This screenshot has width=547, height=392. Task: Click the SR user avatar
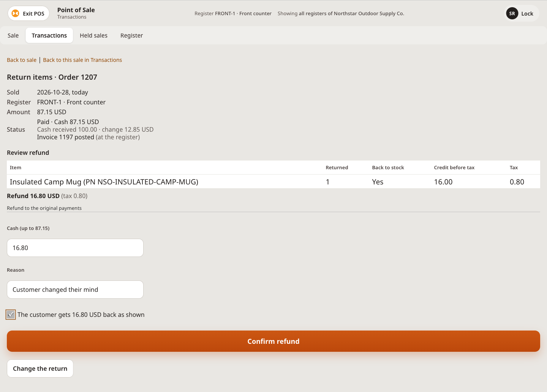click(x=512, y=14)
